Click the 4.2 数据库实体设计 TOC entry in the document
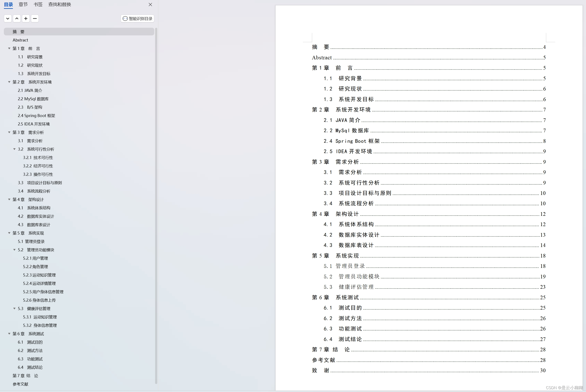Image resolution: width=586 pixels, height=392 pixels. [x=359, y=235]
